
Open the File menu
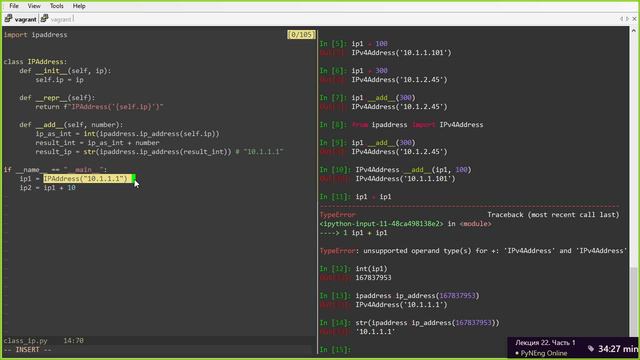click(x=14, y=6)
